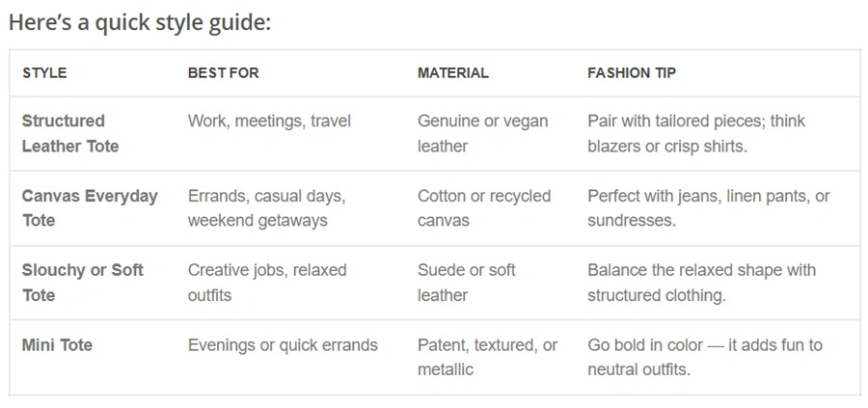Select the Slouchy or Soft Tote cell

pos(82,282)
